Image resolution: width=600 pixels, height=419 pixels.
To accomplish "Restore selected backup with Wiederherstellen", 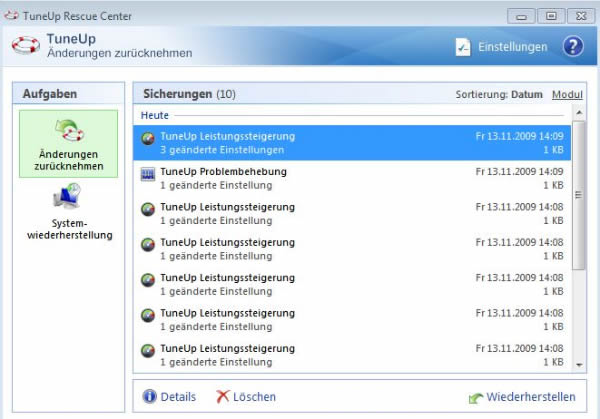I will coord(531,397).
